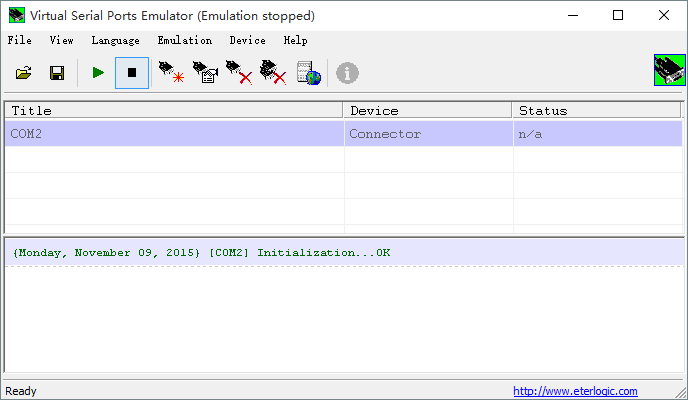Click the green serial connector logo
Screen dimensions: 688x400
(670, 70)
